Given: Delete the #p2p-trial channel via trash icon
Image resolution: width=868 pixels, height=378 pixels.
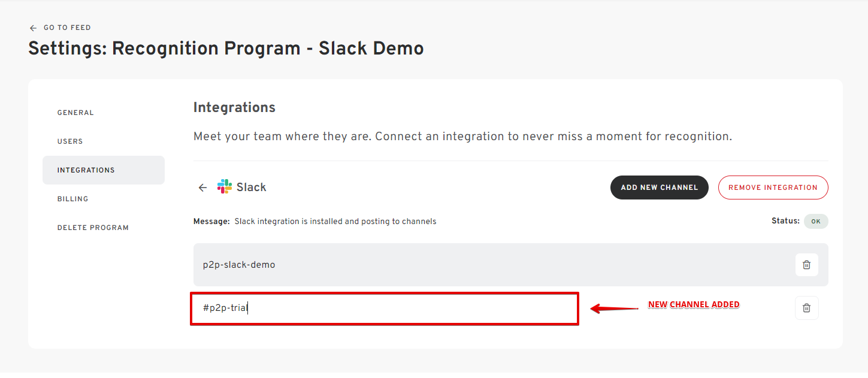Looking at the screenshot, I should point(806,308).
